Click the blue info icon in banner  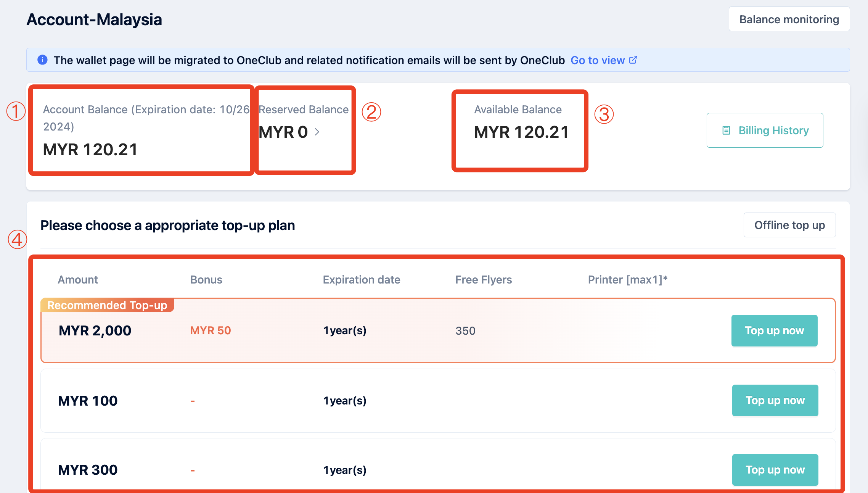(42, 60)
